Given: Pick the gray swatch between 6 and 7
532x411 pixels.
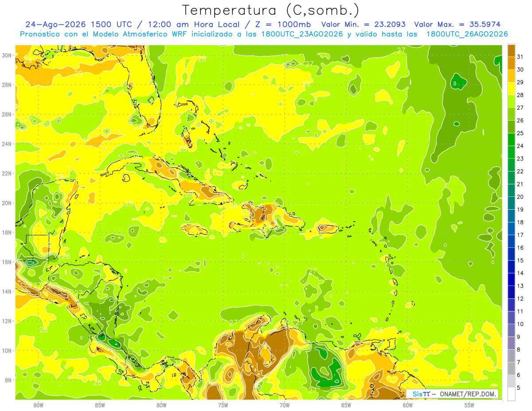Looking at the screenshot, I should point(511,368).
